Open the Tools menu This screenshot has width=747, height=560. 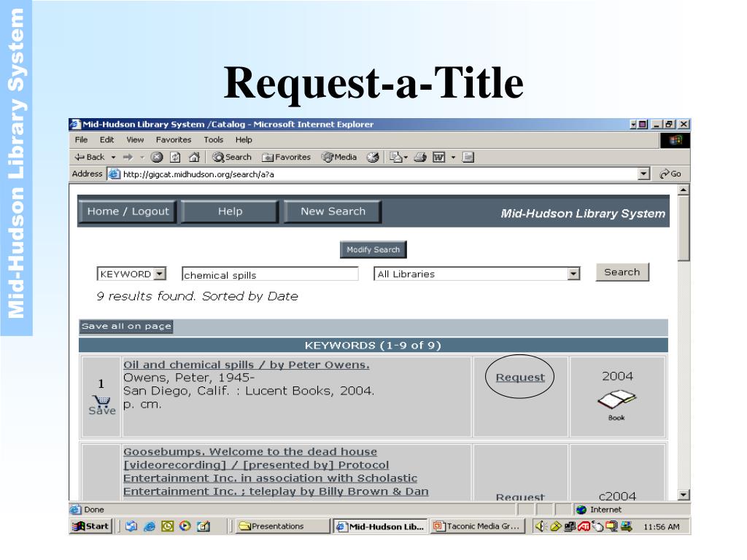(x=214, y=139)
